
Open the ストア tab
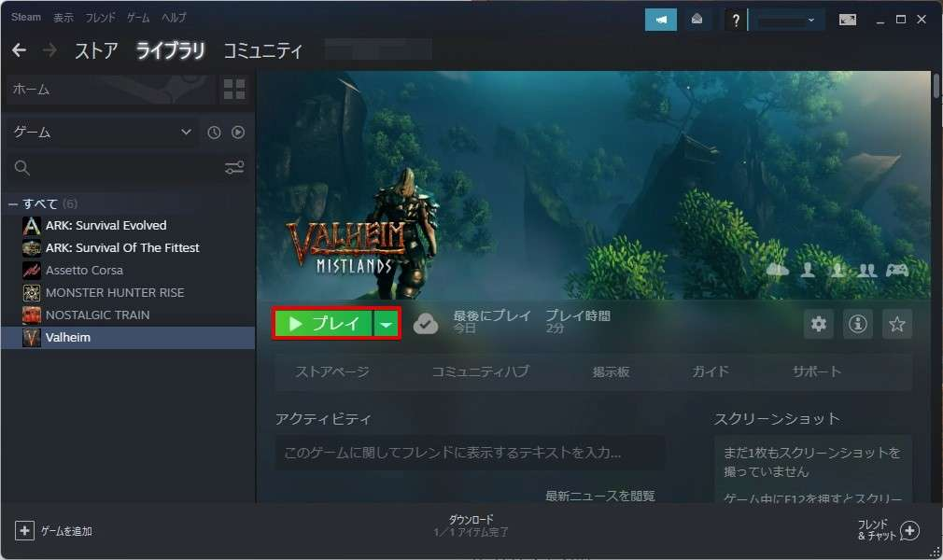(x=96, y=50)
